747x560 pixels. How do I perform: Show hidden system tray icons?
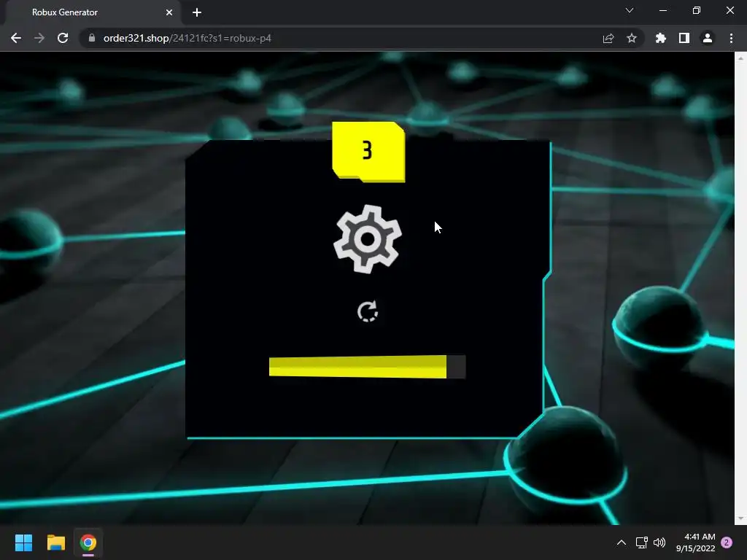point(622,542)
